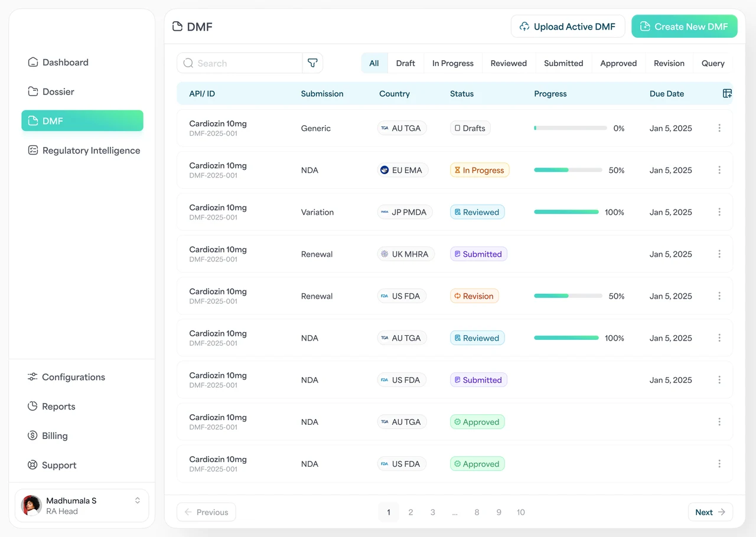The image size is (756, 537).
Task: Go to Next page
Action: 711,512
